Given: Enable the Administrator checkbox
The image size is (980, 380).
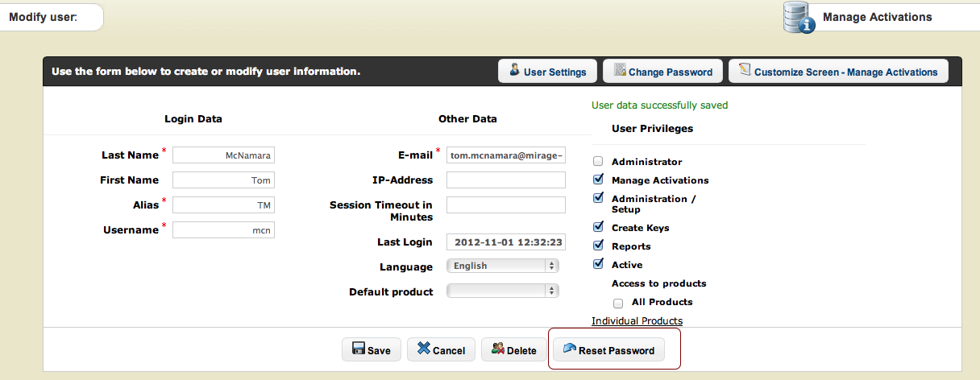Looking at the screenshot, I should [597, 161].
